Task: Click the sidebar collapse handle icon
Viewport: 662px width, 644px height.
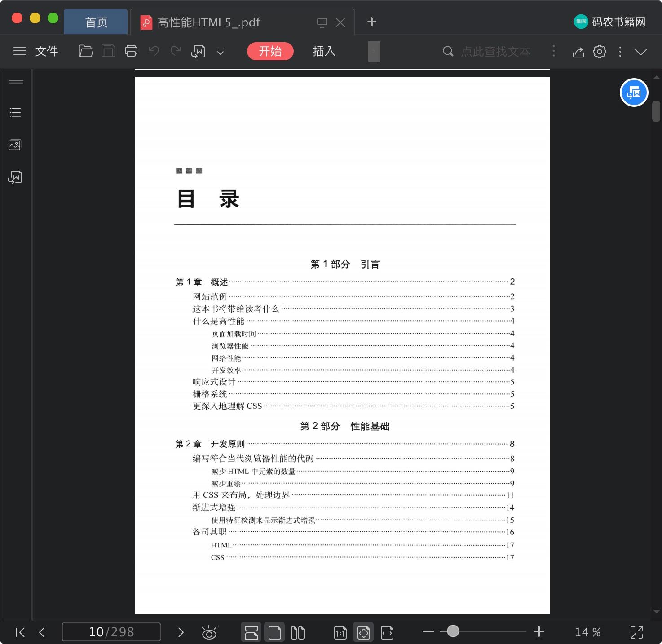Action: coord(16,82)
